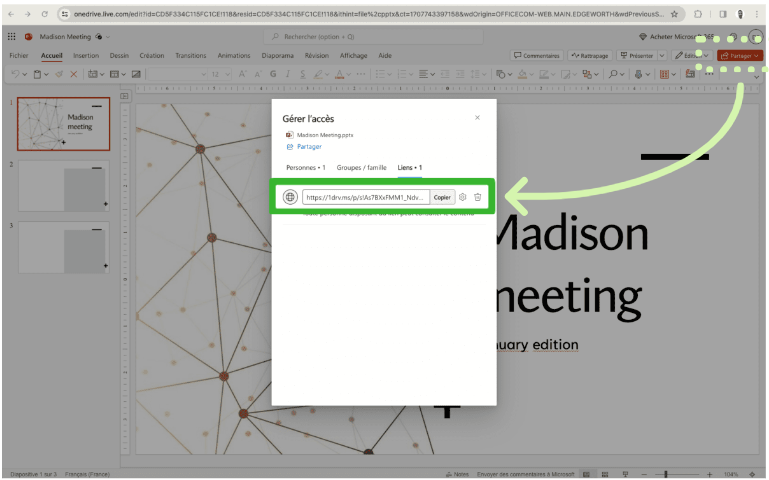
Task: Open the Microsoft apps launcher grid
Action: 12,36
